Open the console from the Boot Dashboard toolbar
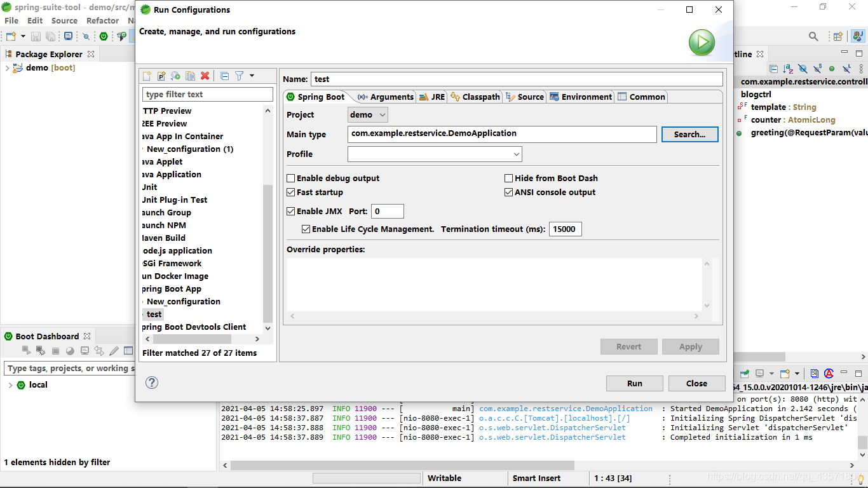Screen dimensions: 868x488 click(x=85, y=351)
